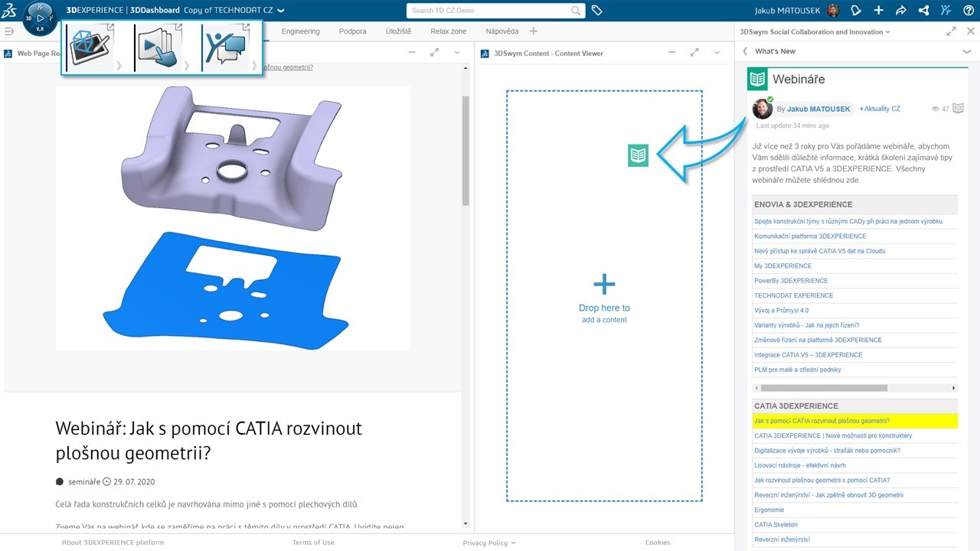980x551 pixels.
Task: Switch to the Podpora tab
Action: tap(353, 31)
